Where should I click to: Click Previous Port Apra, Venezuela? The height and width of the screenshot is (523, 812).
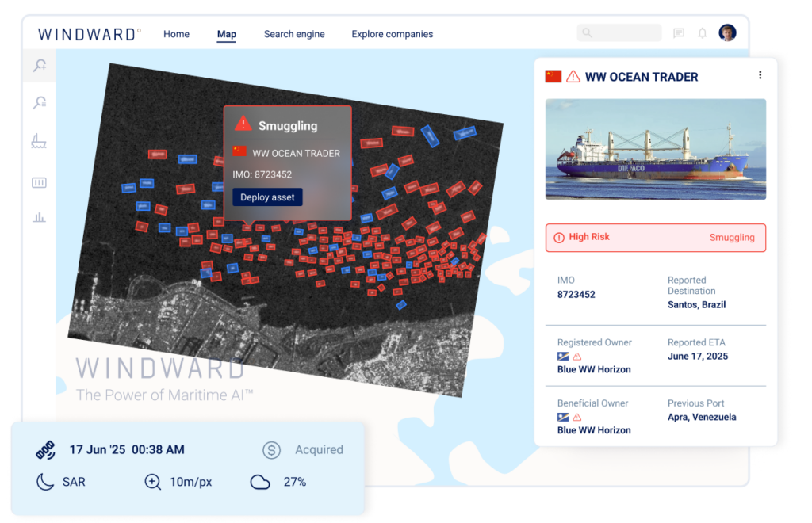pyautogui.click(x=702, y=417)
